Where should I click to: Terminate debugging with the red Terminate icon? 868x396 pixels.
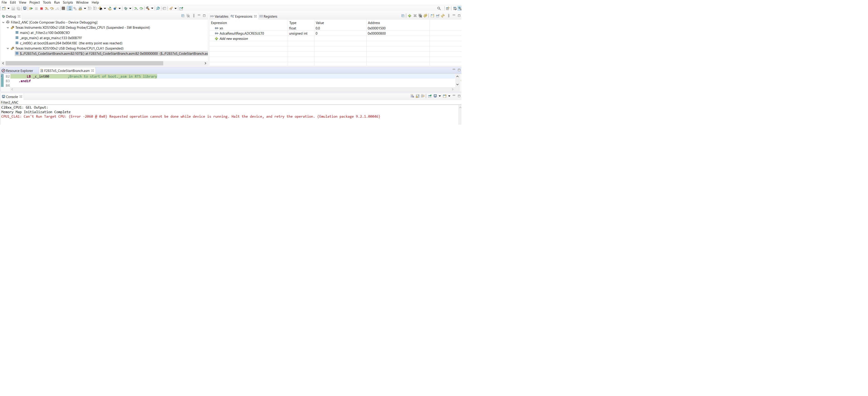(x=41, y=8)
